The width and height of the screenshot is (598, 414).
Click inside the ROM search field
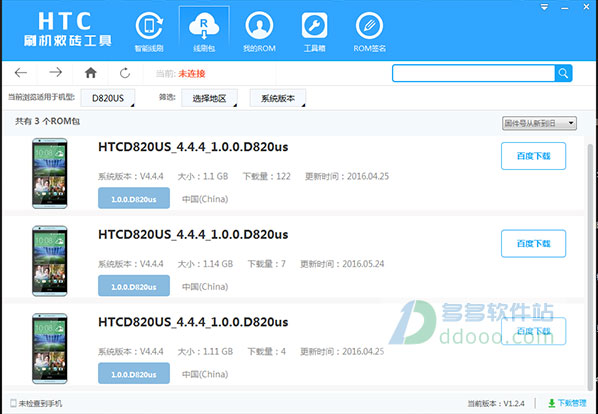pos(473,73)
